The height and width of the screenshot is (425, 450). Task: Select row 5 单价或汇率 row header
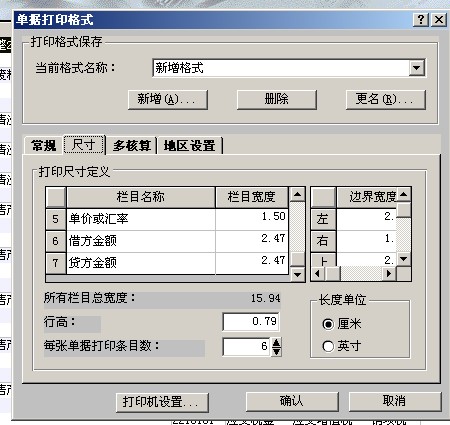pyautogui.click(x=55, y=219)
